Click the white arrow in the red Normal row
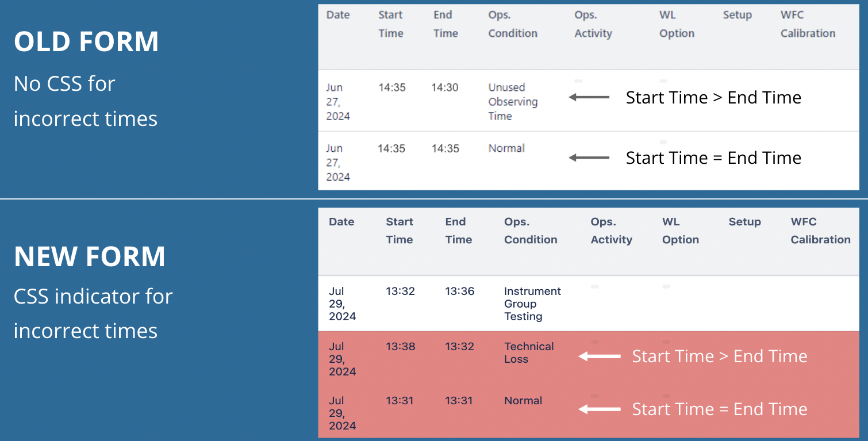Viewport: 868px width, 441px height. (x=600, y=409)
